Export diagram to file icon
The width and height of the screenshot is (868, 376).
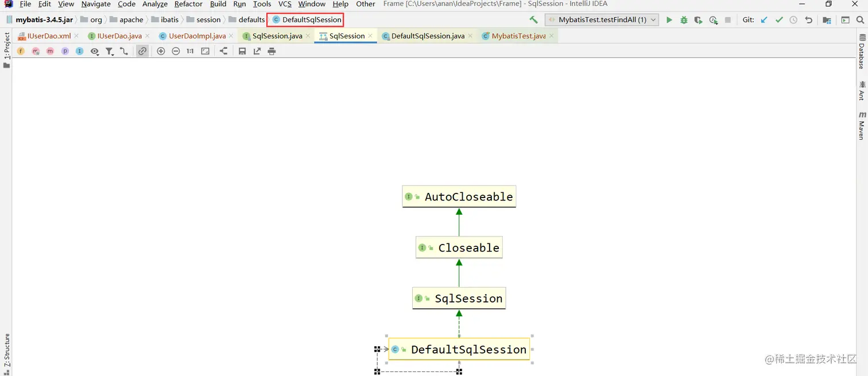(257, 51)
